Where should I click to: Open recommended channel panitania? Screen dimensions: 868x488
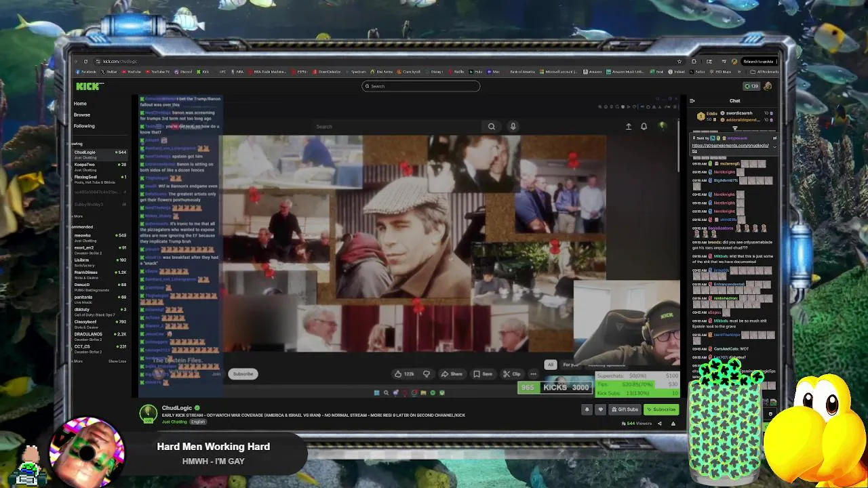click(x=100, y=298)
